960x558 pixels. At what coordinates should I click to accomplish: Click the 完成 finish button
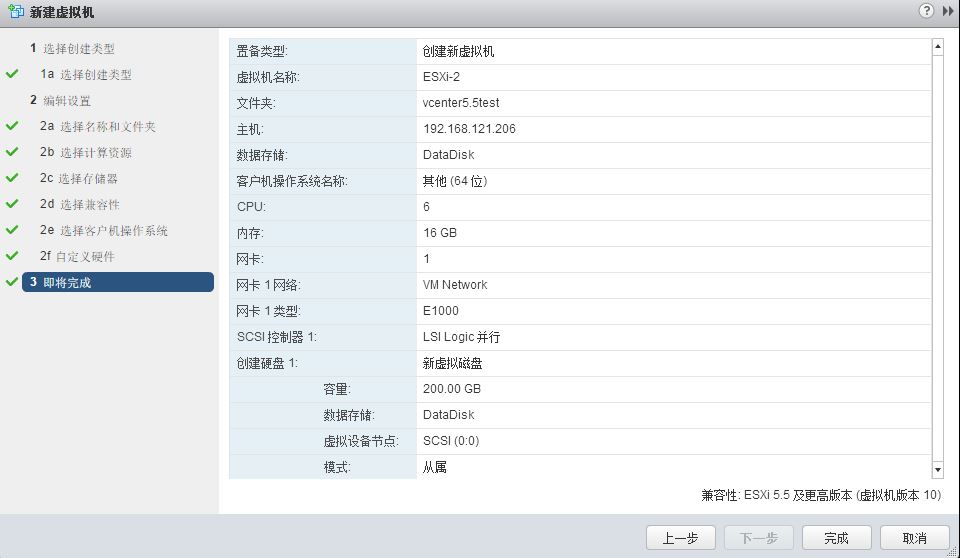(836, 538)
